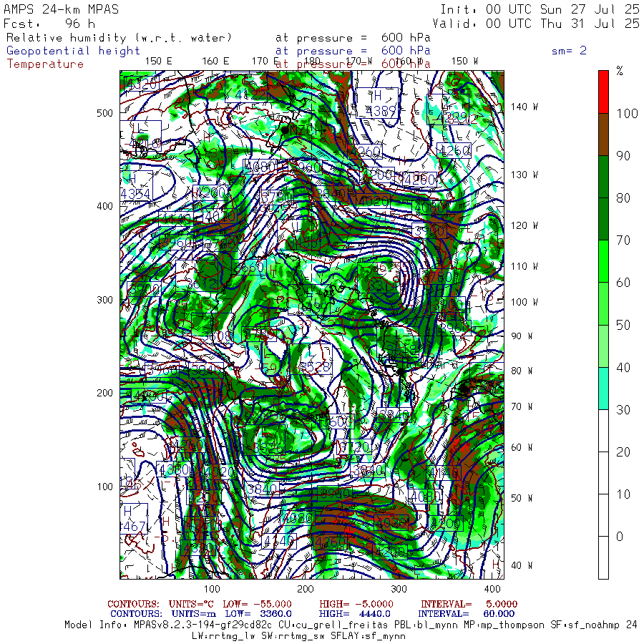Click the x-axis tick label '300'

pos(399,589)
